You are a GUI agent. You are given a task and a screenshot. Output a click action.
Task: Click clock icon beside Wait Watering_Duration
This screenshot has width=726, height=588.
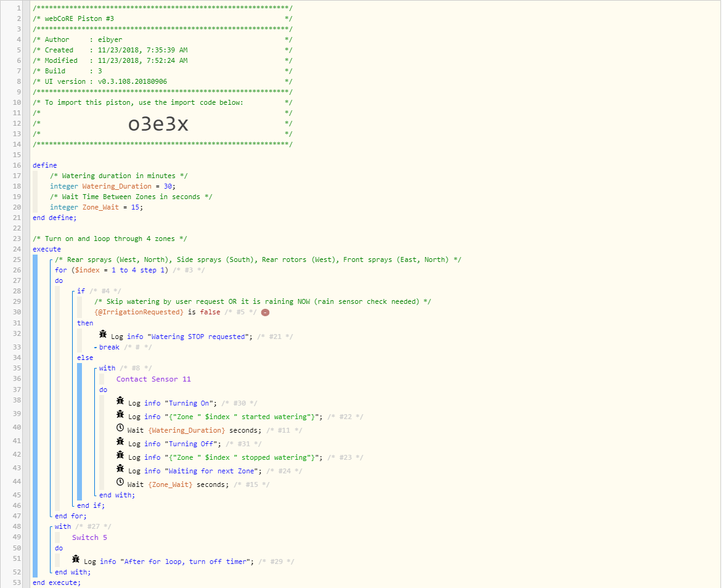(x=120, y=428)
